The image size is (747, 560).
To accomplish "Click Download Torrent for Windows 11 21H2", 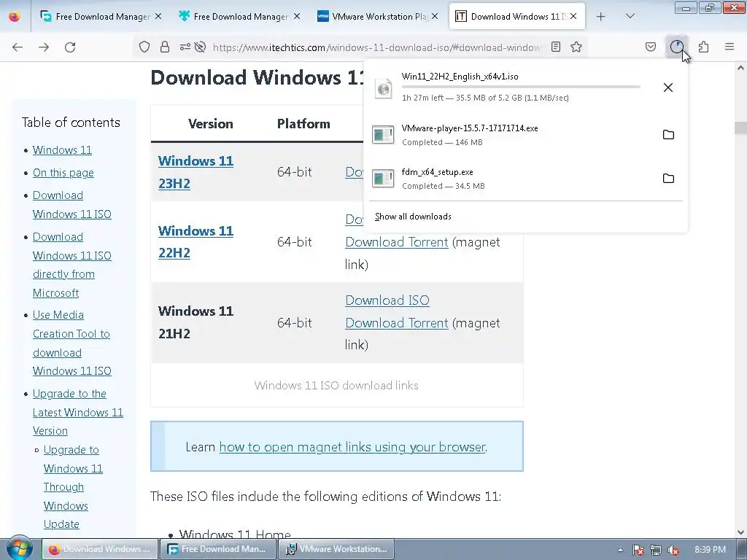I will point(397,323).
